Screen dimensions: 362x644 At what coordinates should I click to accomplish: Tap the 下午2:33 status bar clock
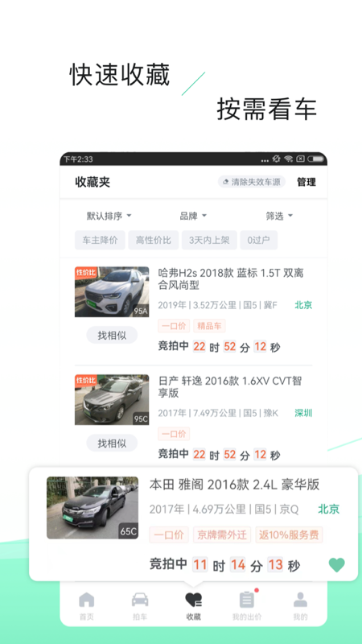[x=78, y=159]
